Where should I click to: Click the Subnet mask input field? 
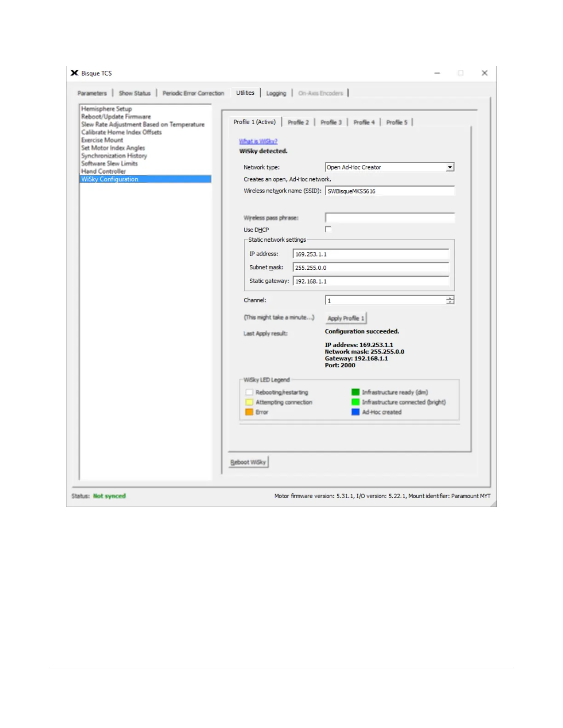[x=371, y=267]
